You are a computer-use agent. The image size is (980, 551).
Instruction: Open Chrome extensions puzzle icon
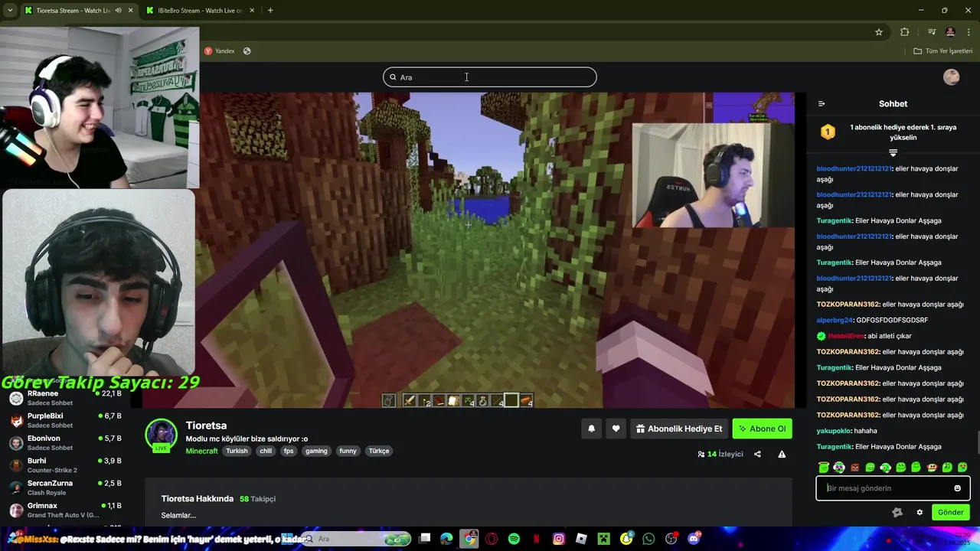[905, 31]
